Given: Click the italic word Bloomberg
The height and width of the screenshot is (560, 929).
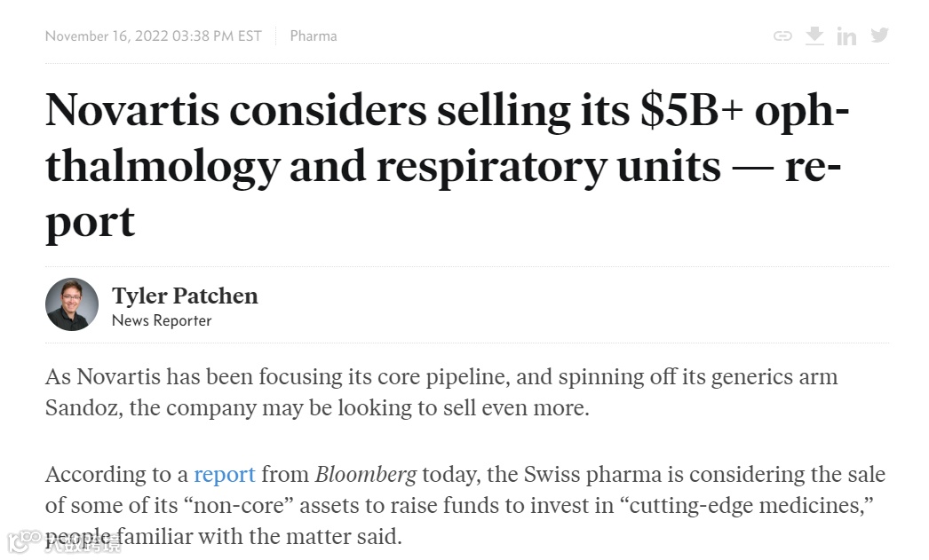Looking at the screenshot, I should coord(365,474).
